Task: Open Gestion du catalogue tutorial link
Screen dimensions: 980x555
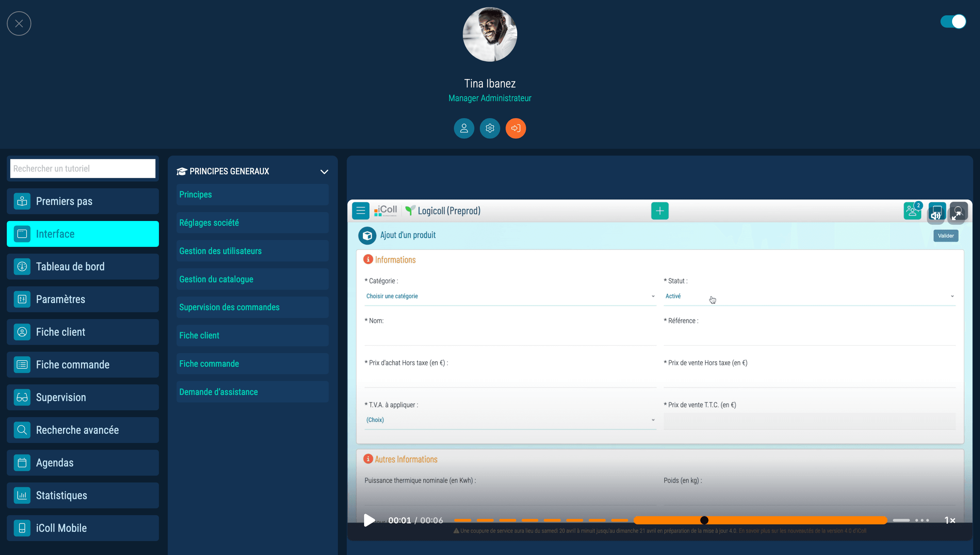Action: (216, 279)
